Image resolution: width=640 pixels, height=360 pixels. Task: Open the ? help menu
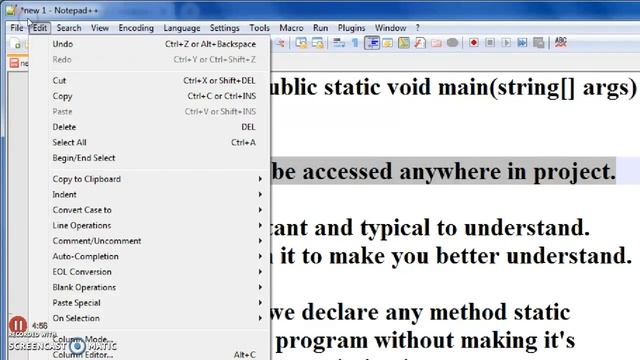417,28
